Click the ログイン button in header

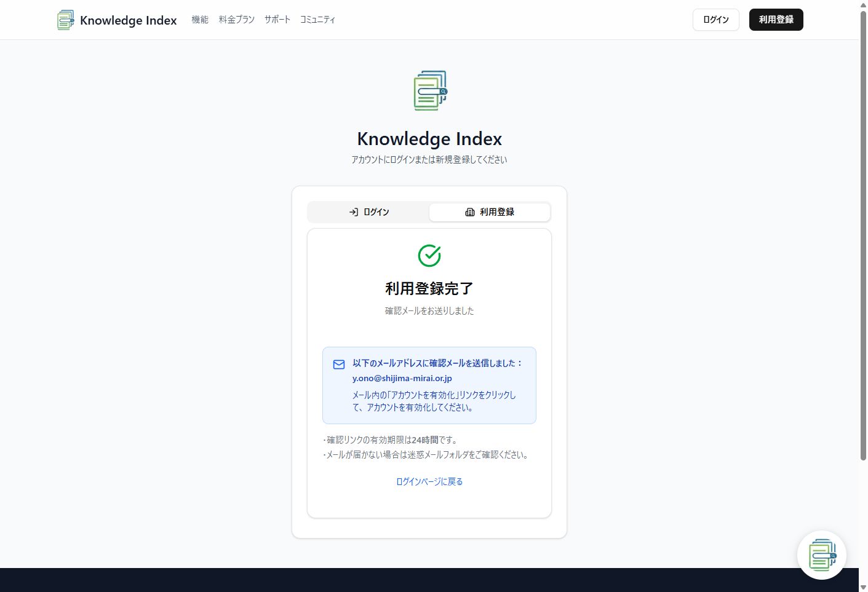716,20
